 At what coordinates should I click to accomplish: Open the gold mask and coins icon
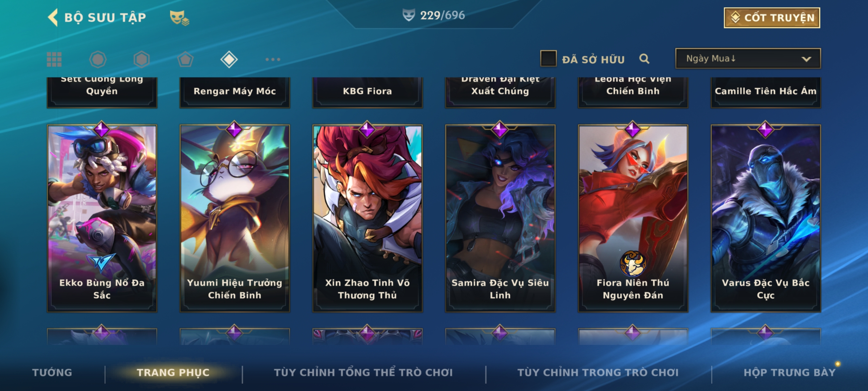179,18
